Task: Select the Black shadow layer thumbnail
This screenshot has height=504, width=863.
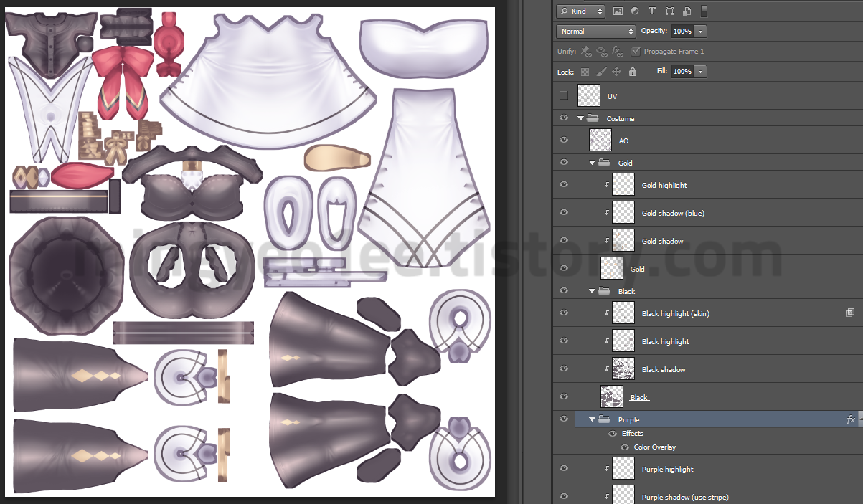Action: click(x=623, y=369)
